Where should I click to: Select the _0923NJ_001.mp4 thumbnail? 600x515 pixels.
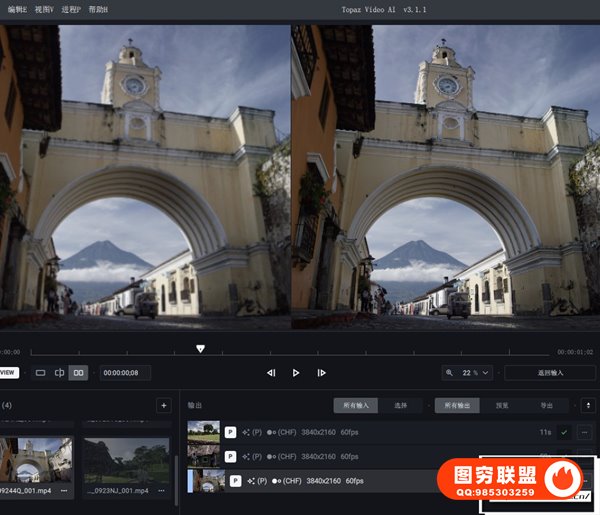(126, 461)
